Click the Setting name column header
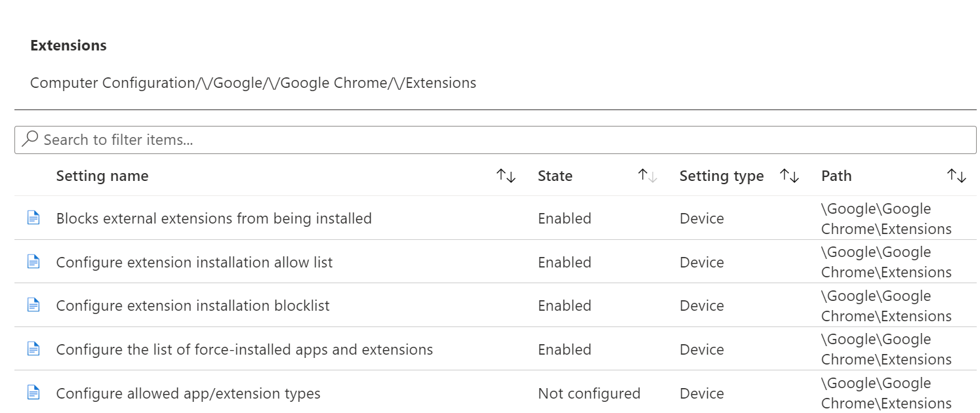 coord(102,176)
